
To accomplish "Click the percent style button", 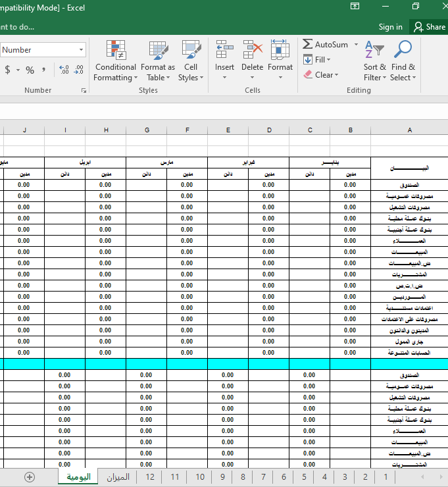I will pos(30,70).
